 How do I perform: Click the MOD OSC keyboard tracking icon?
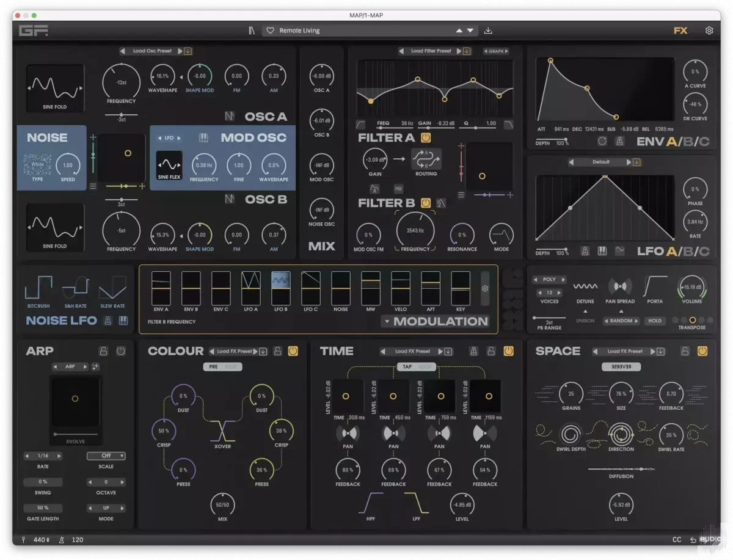tap(203, 138)
